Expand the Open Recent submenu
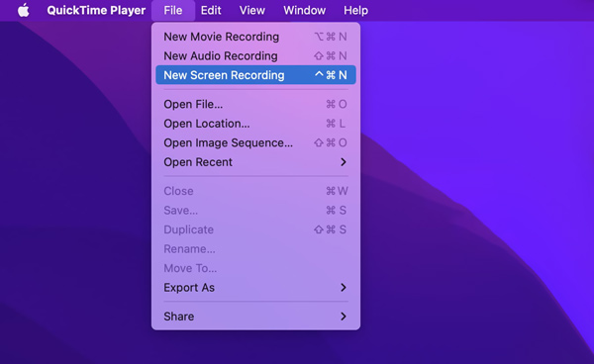Image resolution: width=594 pixels, height=364 pixels. point(255,162)
